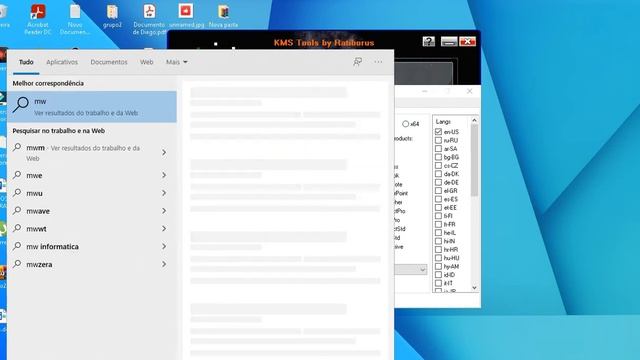
Task: Check the fi-FI language checkbox
Action: point(438,216)
